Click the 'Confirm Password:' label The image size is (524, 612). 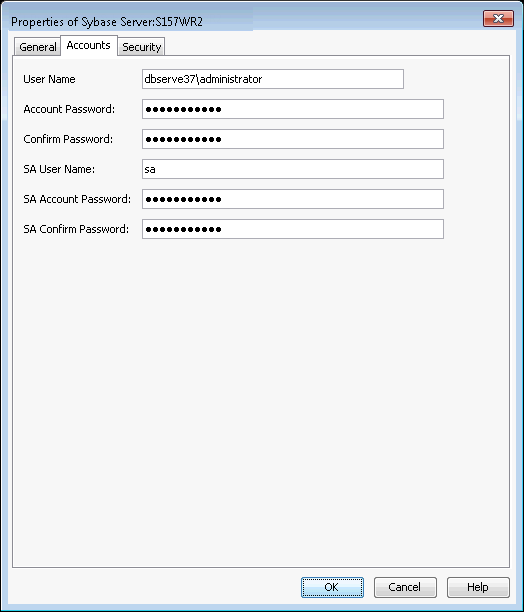68,139
